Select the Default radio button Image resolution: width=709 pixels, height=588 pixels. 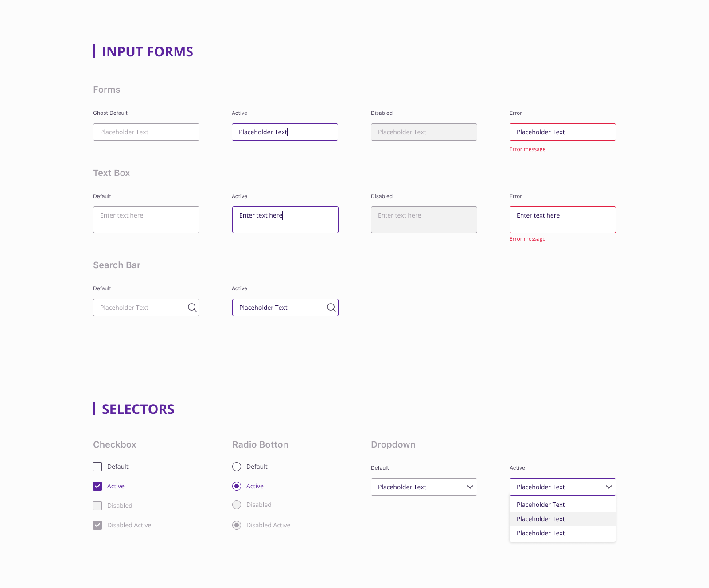tap(237, 467)
